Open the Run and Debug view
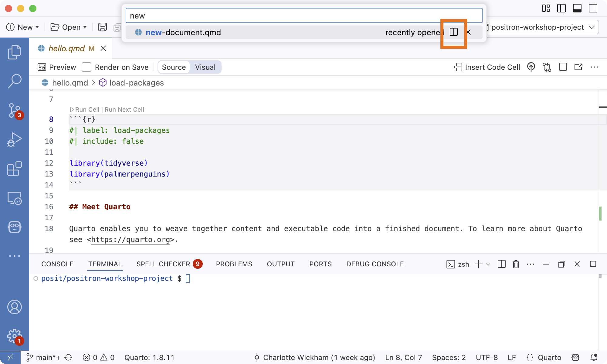The image size is (607, 364). click(x=14, y=140)
